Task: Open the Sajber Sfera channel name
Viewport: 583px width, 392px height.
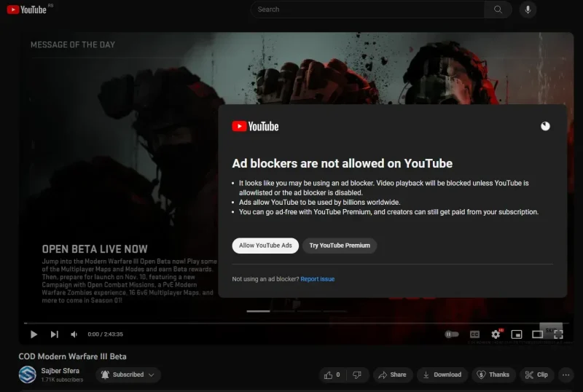Action: point(60,371)
